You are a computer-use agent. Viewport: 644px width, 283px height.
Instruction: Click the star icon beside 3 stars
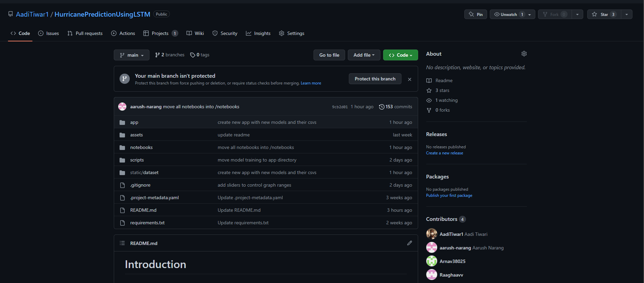[x=429, y=90]
